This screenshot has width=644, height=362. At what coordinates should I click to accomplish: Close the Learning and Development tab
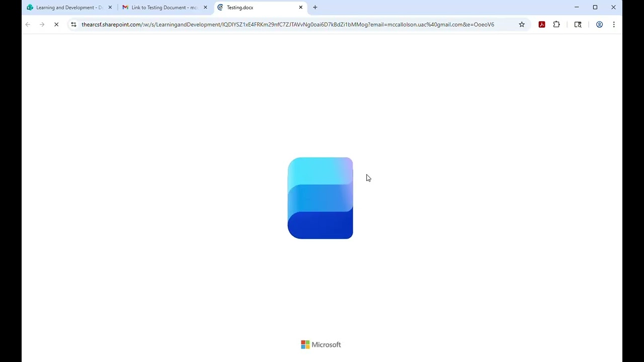click(x=110, y=8)
